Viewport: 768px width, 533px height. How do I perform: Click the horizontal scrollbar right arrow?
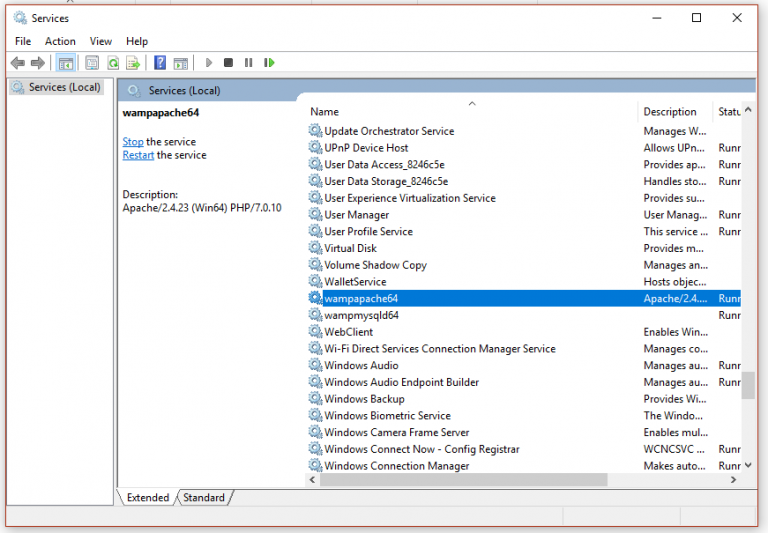click(733, 480)
